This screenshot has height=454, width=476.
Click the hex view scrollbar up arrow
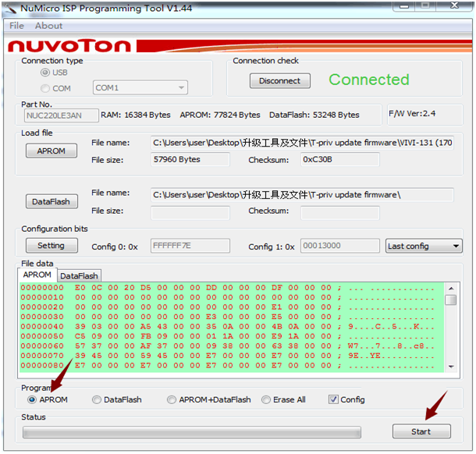(x=451, y=289)
